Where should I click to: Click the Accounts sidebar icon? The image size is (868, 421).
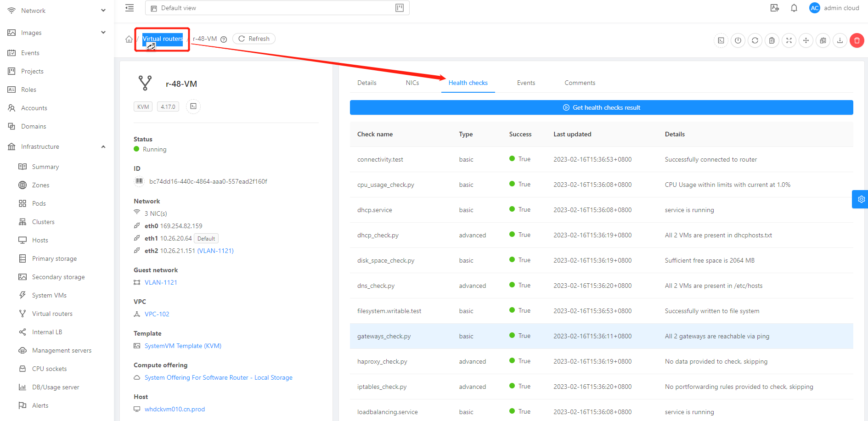[x=11, y=108]
